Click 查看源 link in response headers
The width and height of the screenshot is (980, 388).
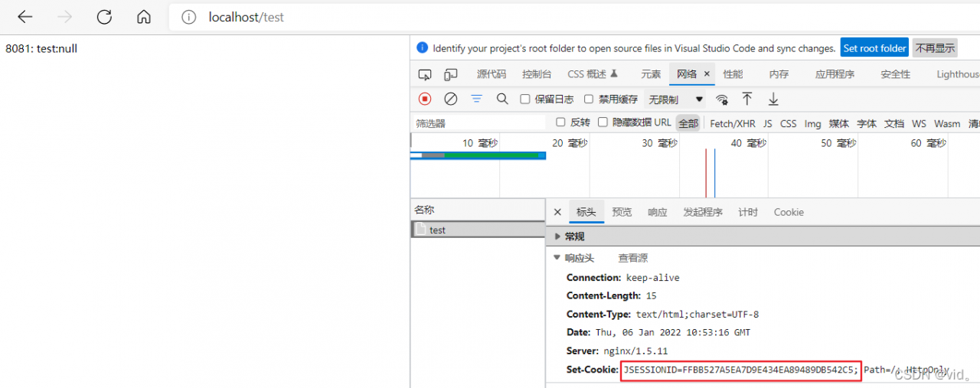(632, 258)
